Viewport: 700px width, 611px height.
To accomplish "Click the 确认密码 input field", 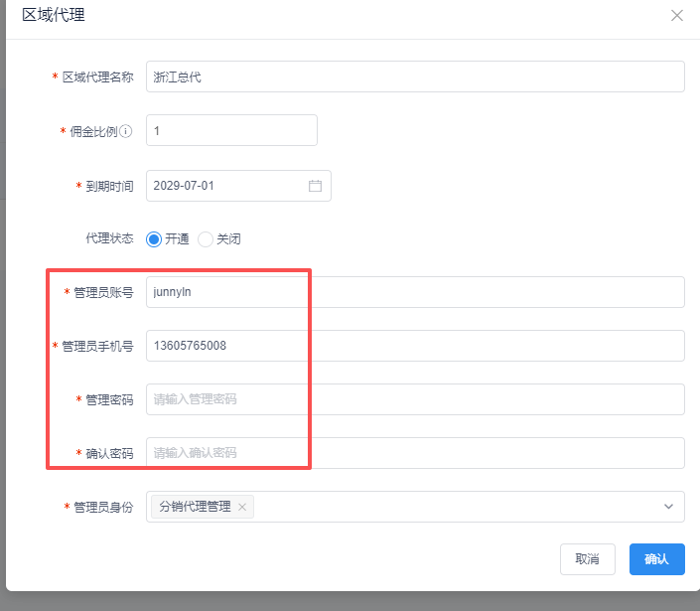I will click(414, 453).
